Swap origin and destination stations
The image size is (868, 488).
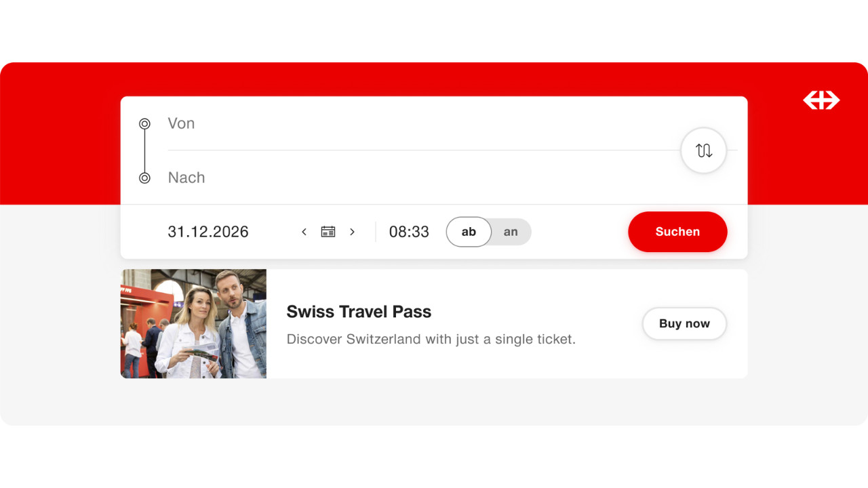click(703, 150)
